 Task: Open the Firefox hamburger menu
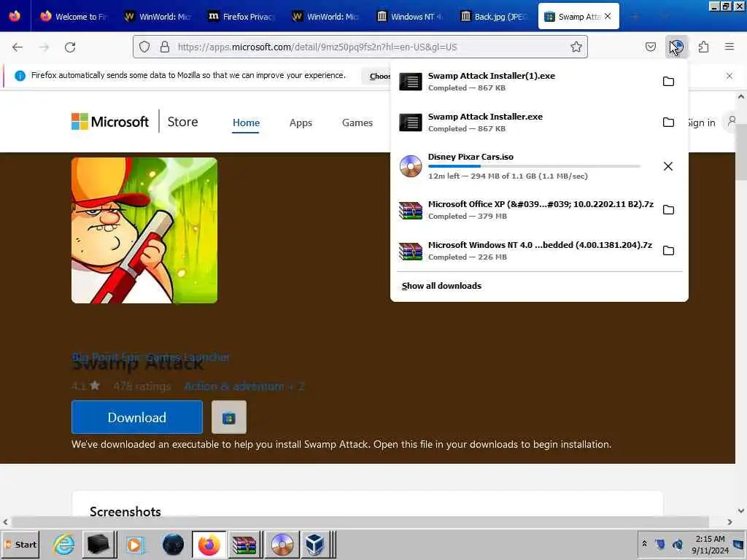(729, 47)
